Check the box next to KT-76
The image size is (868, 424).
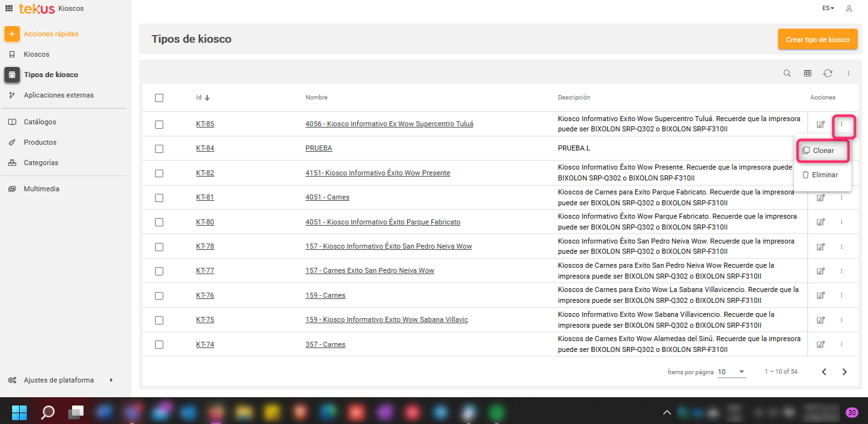pyautogui.click(x=159, y=295)
